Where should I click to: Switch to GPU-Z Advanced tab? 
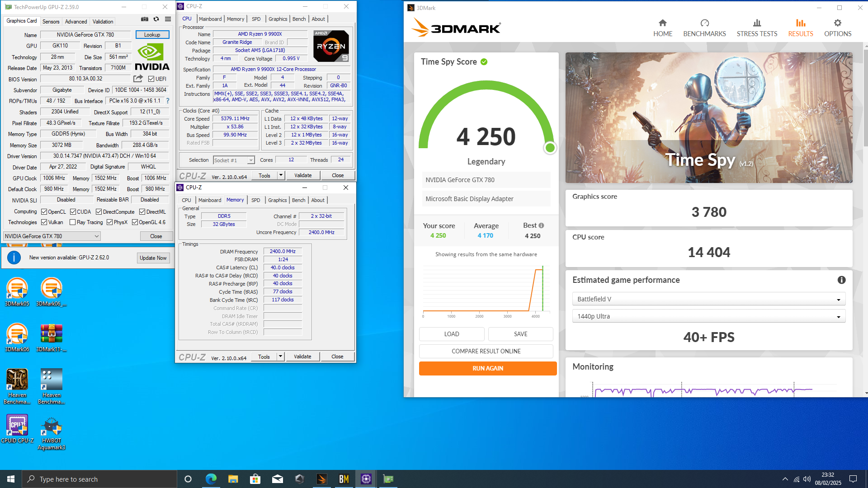pos(75,22)
